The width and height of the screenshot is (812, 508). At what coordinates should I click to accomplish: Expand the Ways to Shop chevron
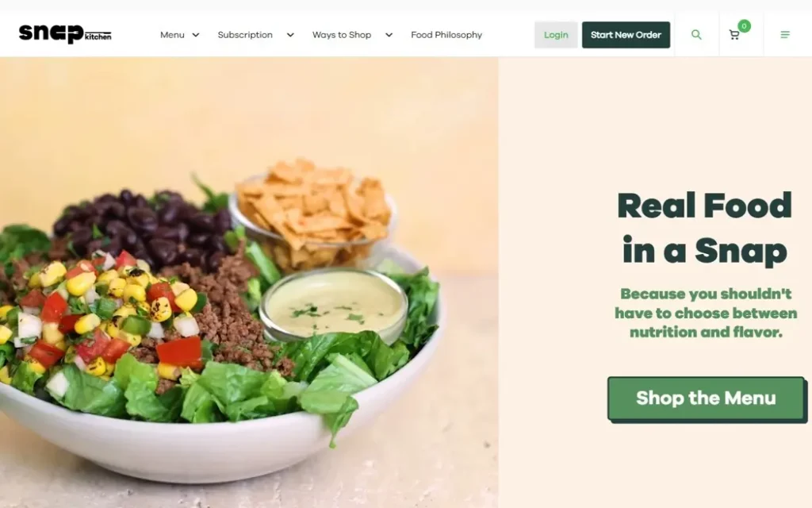pos(389,35)
